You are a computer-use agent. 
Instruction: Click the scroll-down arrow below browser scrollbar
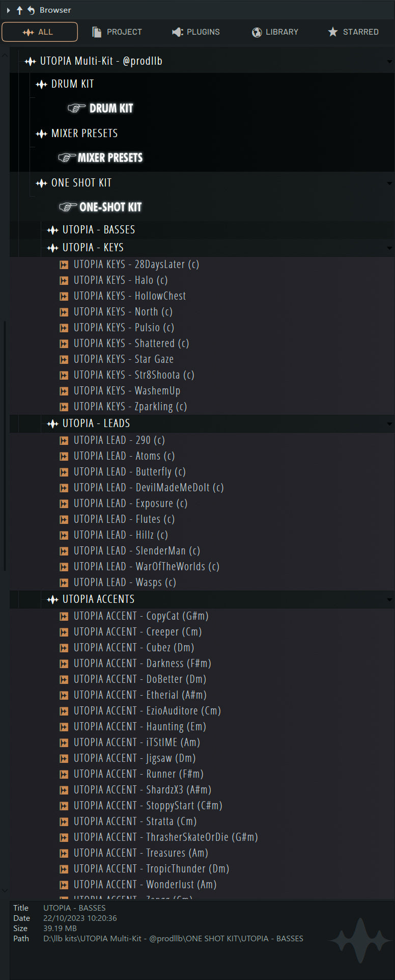5,891
